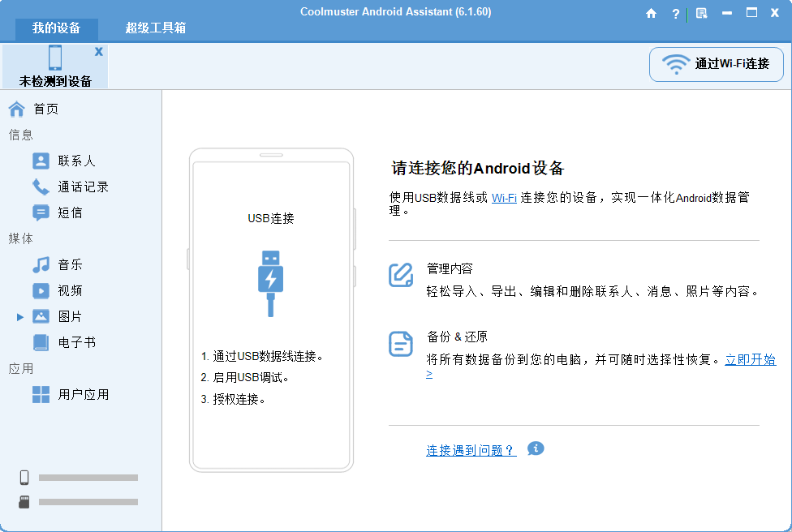Open the 连接遇到问题？ link
Viewport: 792px width, 532px height.
point(471,450)
